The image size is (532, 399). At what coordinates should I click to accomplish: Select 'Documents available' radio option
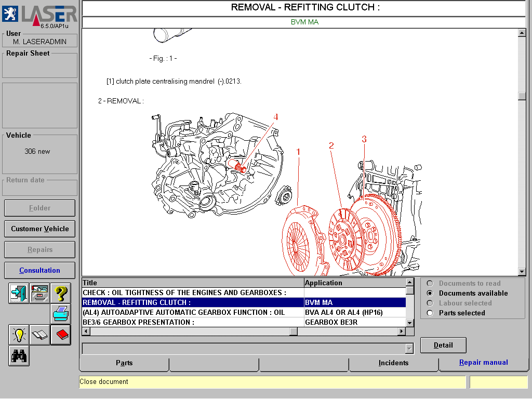click(x=430, y=293)
